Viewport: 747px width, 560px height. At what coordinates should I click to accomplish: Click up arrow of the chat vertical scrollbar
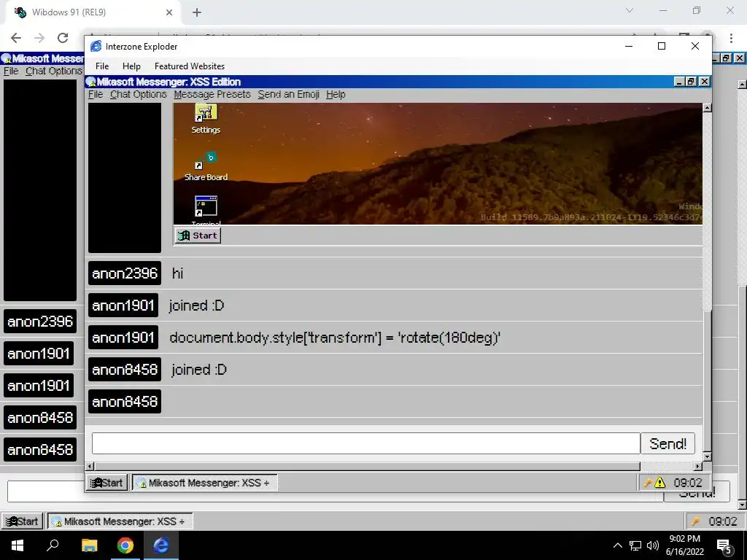coord(707,108)
